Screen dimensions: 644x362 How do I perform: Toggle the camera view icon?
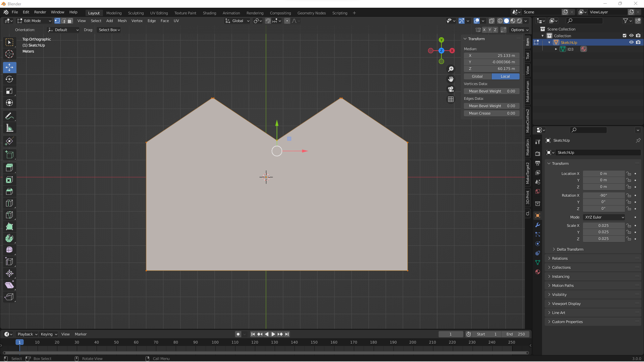pyautogui.click(x=451, y=89)
